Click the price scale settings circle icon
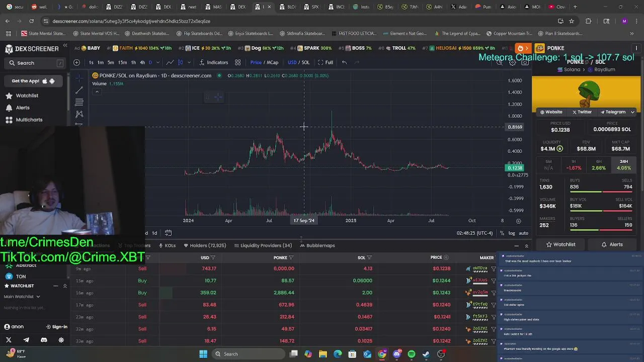644x362 pixels. pos(518,221)
